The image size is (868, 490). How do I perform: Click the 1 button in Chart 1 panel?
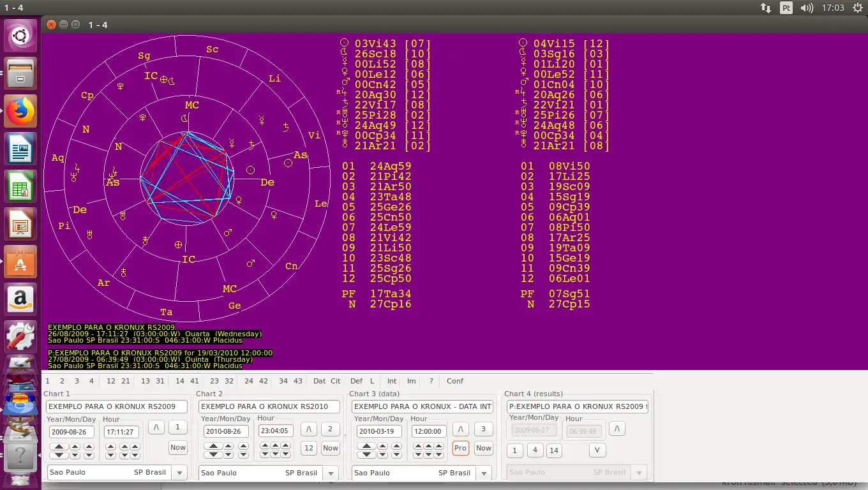[x=178, y=427]
